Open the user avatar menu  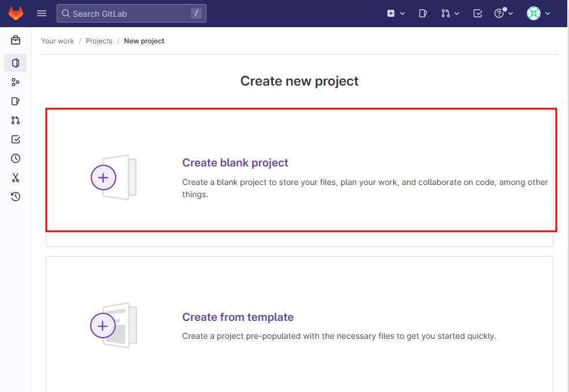tap(538, 13)
